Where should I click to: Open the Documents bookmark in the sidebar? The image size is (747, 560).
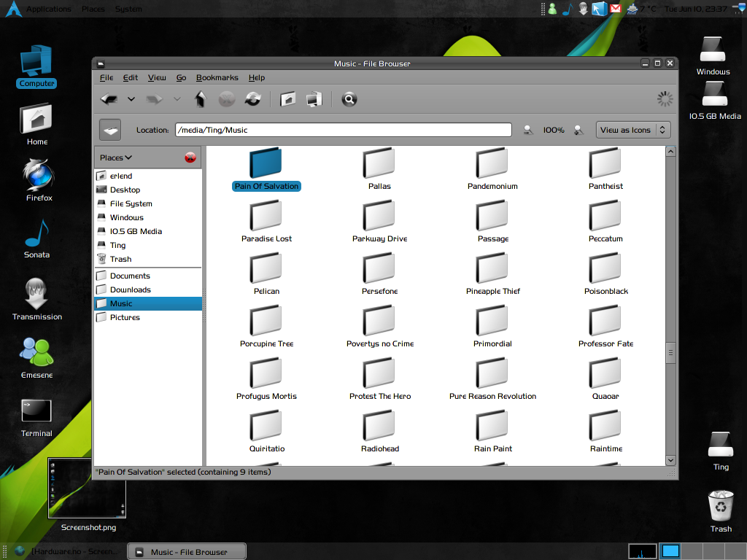148,276
